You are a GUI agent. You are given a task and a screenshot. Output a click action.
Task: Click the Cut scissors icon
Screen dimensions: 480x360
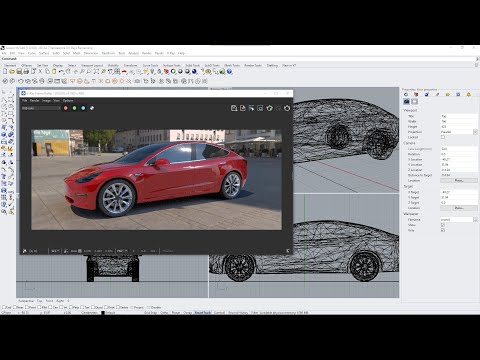tap(40, 71)
